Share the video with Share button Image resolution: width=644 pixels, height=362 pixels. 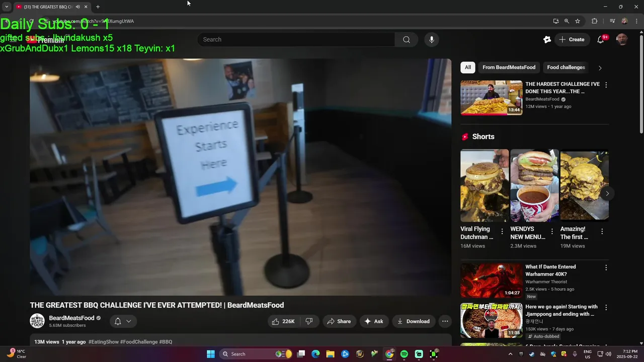click(x=339, y=321)
